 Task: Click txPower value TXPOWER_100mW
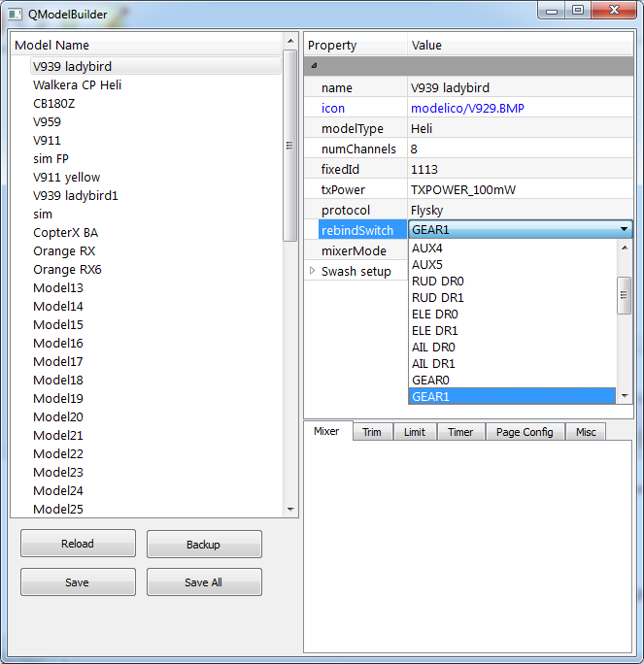[x=521, y=189]
